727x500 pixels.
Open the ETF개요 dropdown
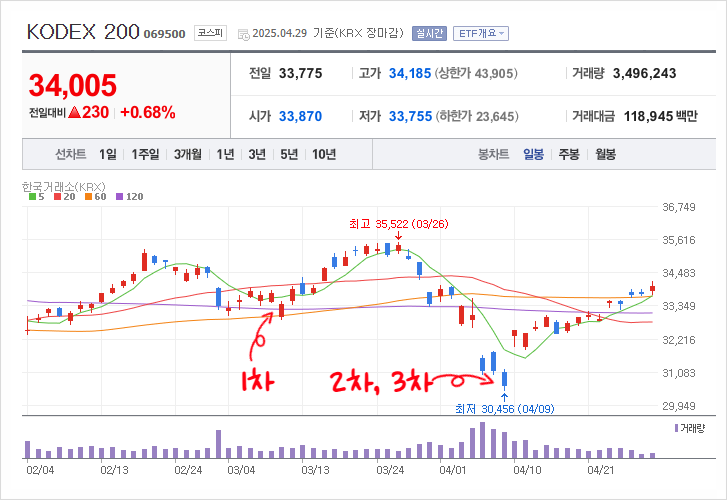481,33
